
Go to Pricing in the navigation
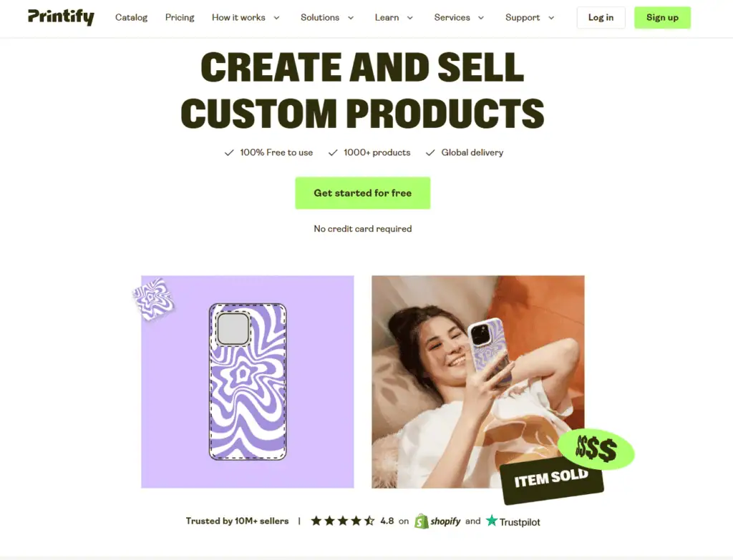pyautogui.click(x=180, y=18)
